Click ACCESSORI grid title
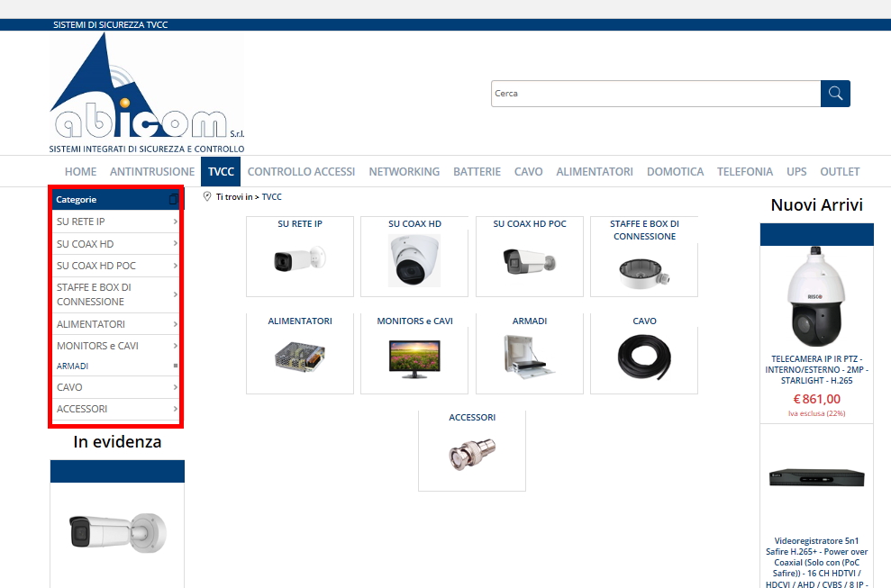This screenshot has height=588, width=891. (472, 418)
